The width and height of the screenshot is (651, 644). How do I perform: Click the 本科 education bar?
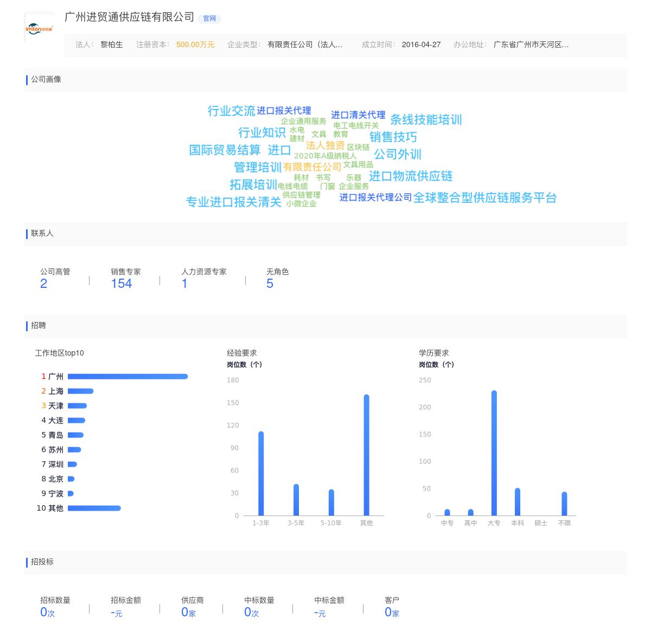[x=518, y=502]
